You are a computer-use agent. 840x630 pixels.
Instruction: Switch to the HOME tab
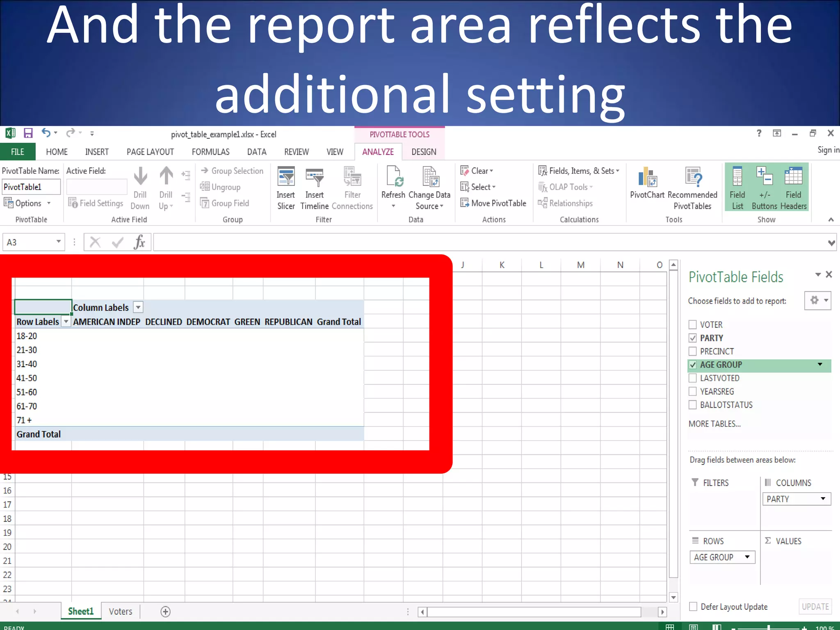tap(57, 152)
